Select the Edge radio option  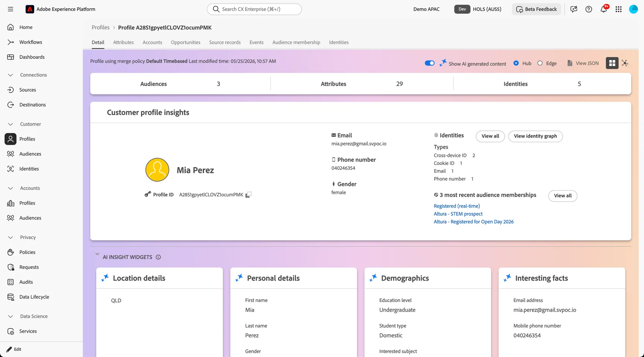click(x=540, y=63)
